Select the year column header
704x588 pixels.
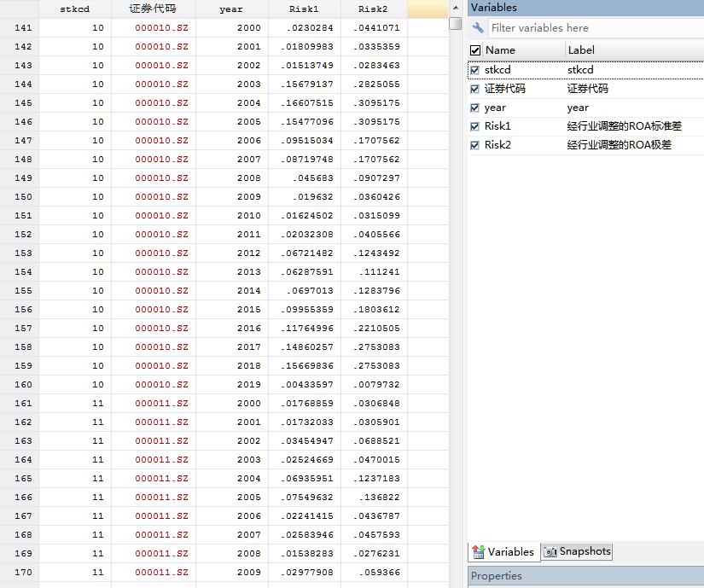coord(231,9)
